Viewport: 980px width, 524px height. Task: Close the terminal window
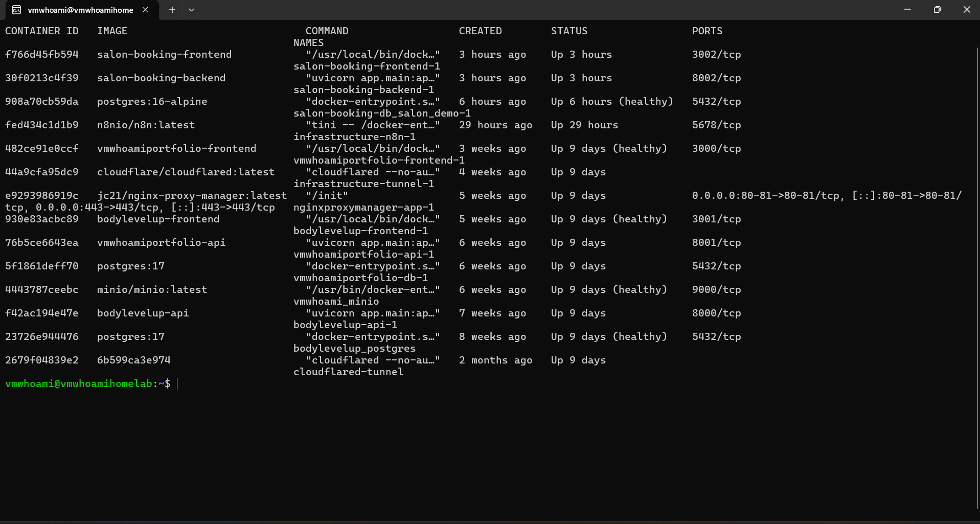[966, 10]
